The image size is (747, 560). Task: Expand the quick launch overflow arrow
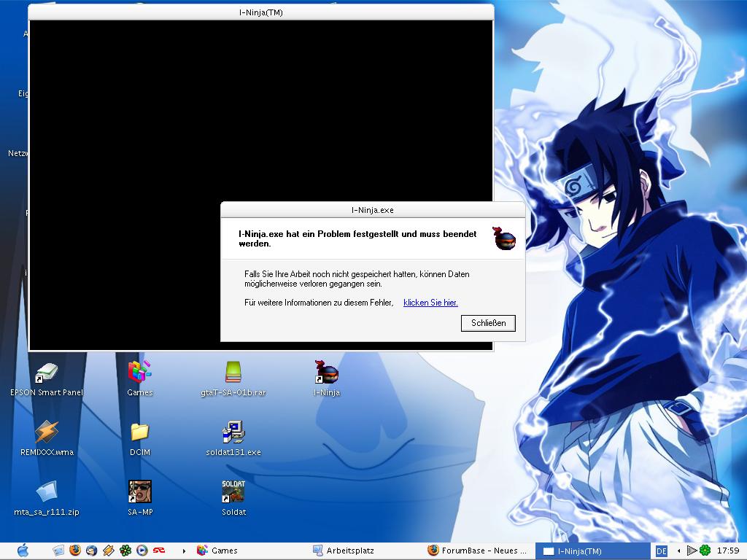184,551
